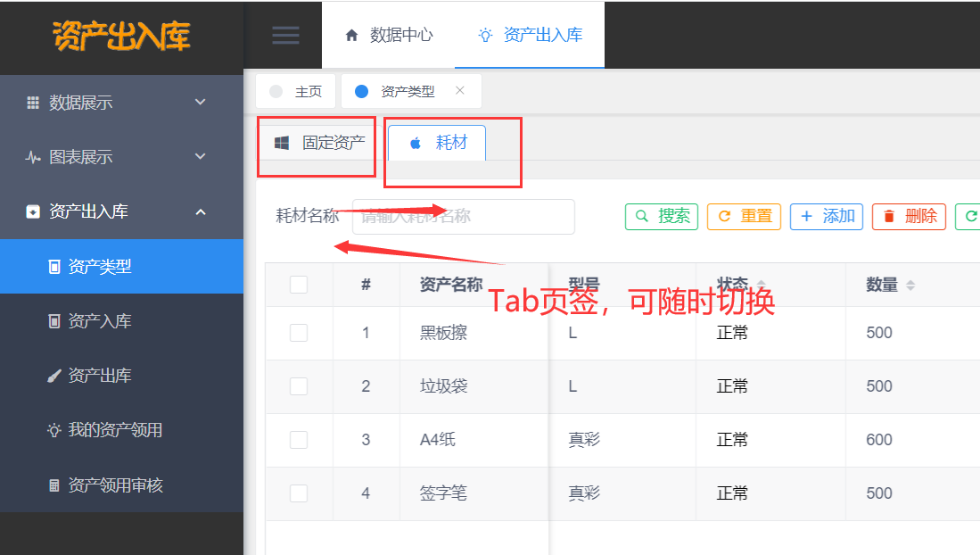Screen dimensions: 980x555
Task: Select the 耗材 tab
Action: click(x=437, y=144)
